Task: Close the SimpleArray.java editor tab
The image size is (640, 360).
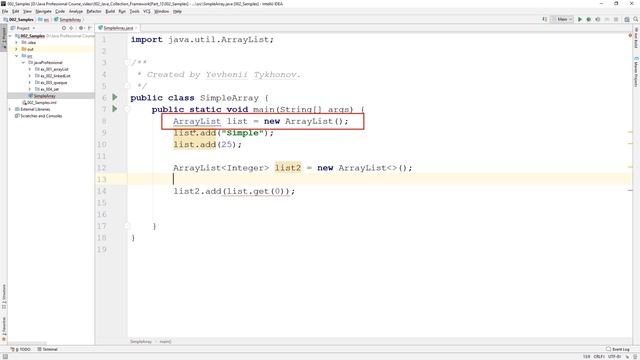Action: click(x=136, y=28)
